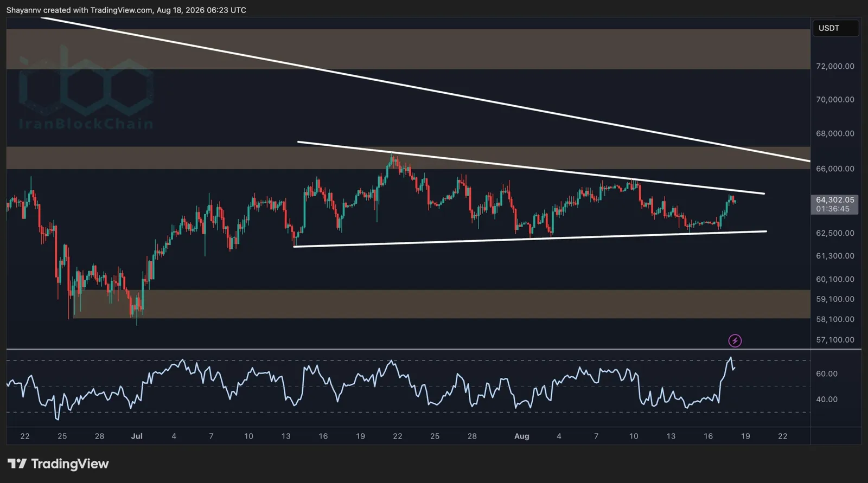Select the 66,000.00 price level label
868x483 pixels.
click(835, 169)
